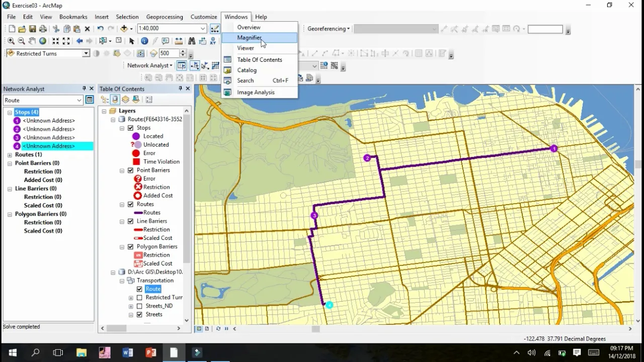Click the Full Extent globe icon
This screenshot has width=644, height=362.
click(x=43, y=41)
